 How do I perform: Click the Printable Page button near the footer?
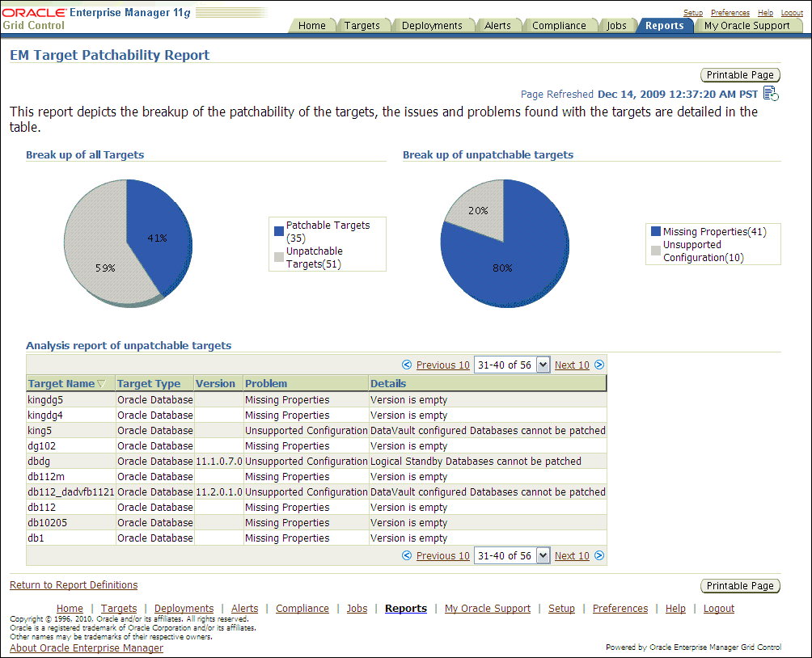click(x=740, y=585)
